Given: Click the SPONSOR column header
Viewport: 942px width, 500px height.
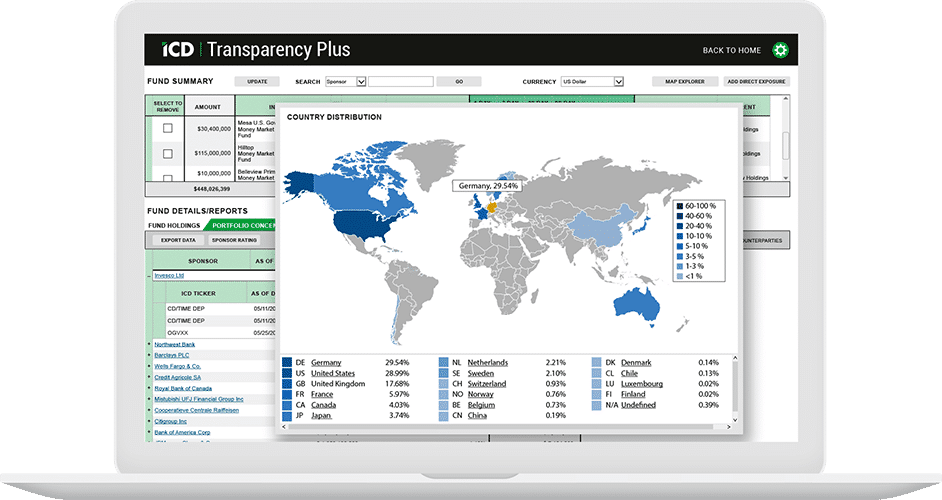Looking at the screenshot, I should coord(203,261).
